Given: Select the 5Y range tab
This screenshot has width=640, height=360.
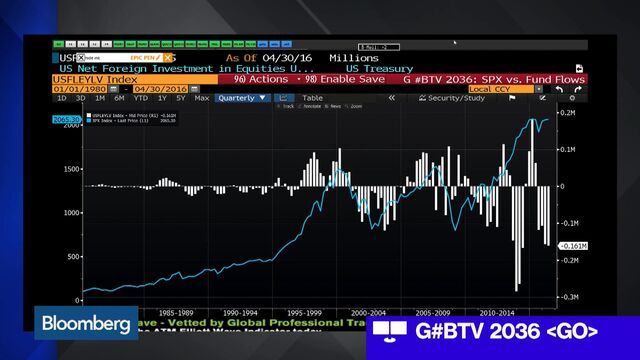Looking at the screenshot, I should click(181, 98).
